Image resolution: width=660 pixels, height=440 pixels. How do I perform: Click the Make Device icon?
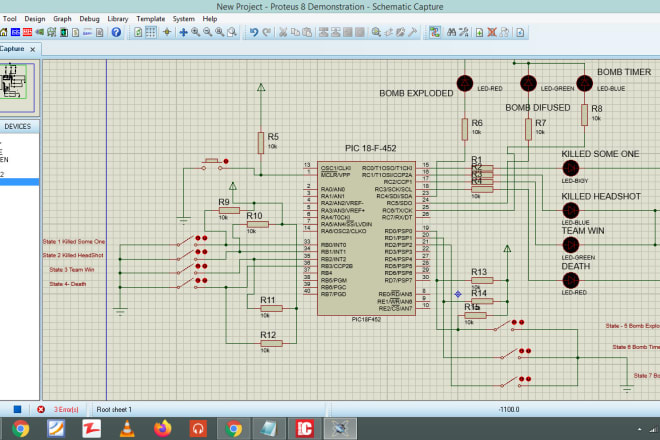click(389, 32)
